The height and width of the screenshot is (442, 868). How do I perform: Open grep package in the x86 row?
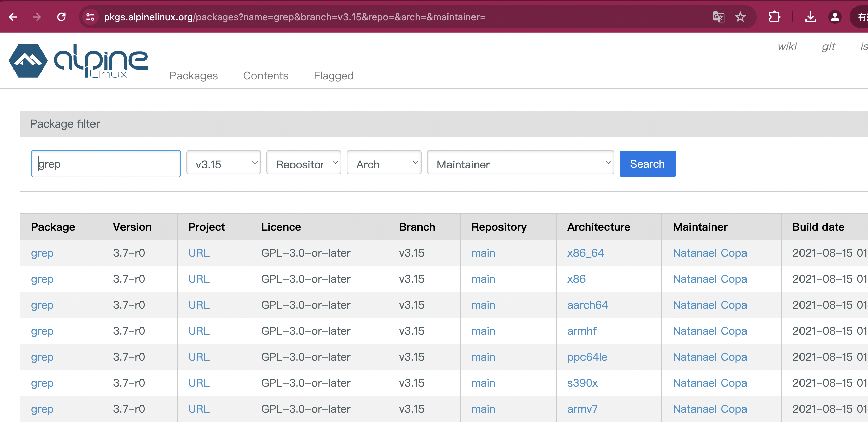click(x=42, y=279)
